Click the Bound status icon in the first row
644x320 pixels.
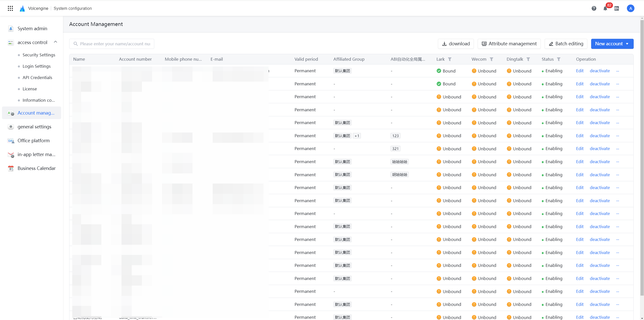439,71
